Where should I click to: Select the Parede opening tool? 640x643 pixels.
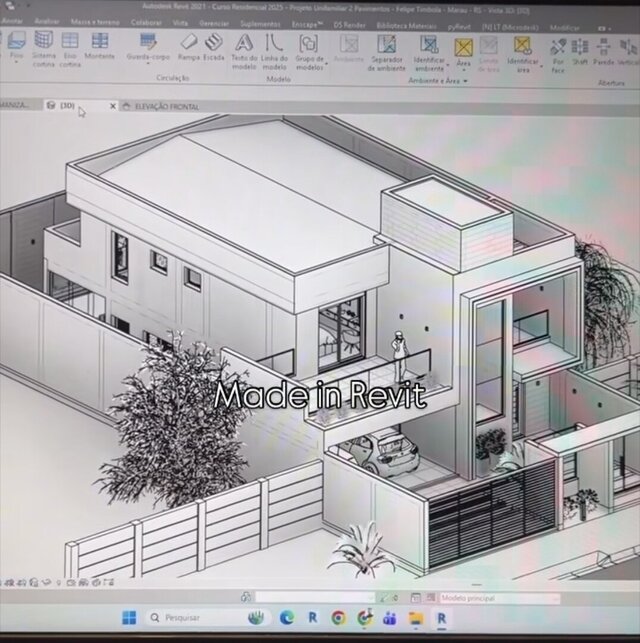tap(604, 51)
